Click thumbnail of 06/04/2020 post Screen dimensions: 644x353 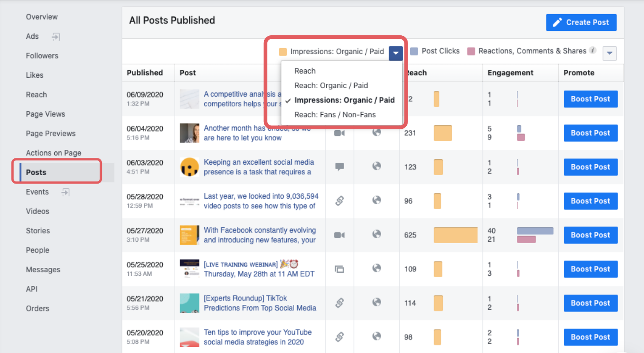(x=189, y=133)
